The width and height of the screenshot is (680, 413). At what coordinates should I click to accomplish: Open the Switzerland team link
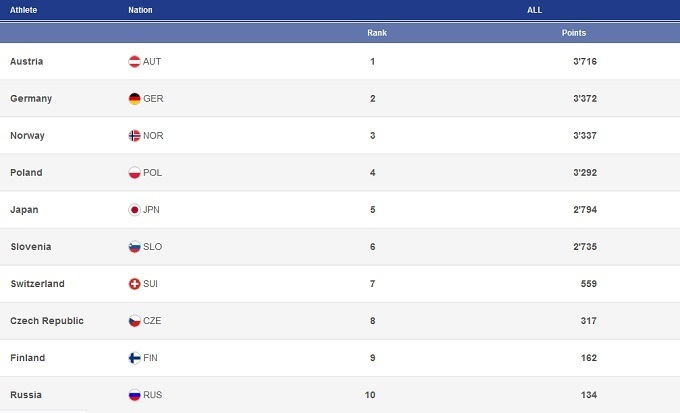[37, 284]
